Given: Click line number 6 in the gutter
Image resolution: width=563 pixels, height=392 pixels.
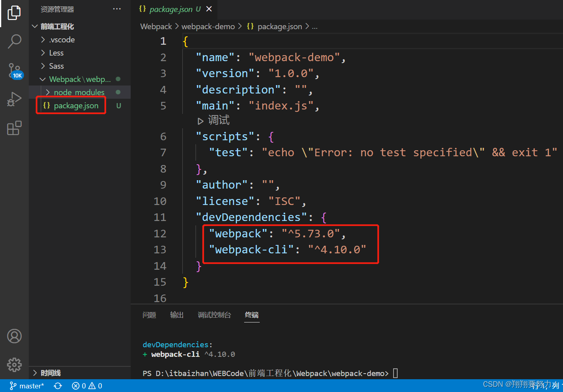Looking at the screenshot, I should (x=163, y=137).
